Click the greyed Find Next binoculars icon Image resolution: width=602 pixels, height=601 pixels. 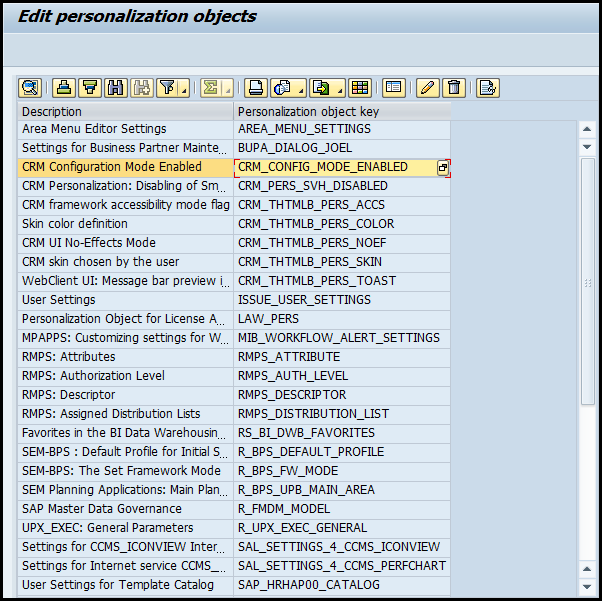click(x=142, y=88)
